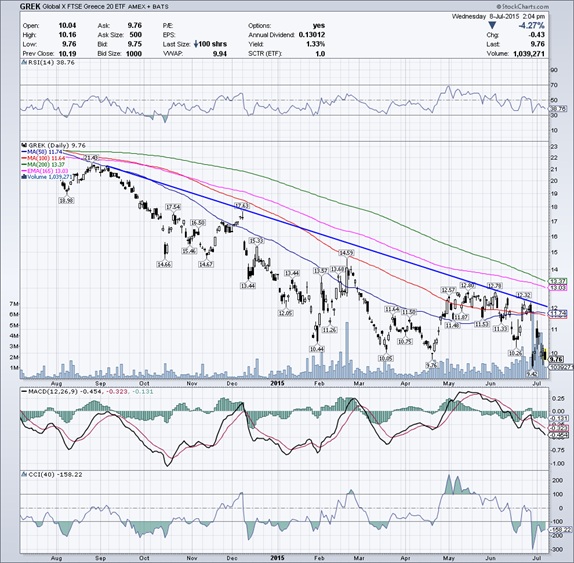Click the Options value yes
The height and width of the screenshot is (563, 574).
pos(318,26)
